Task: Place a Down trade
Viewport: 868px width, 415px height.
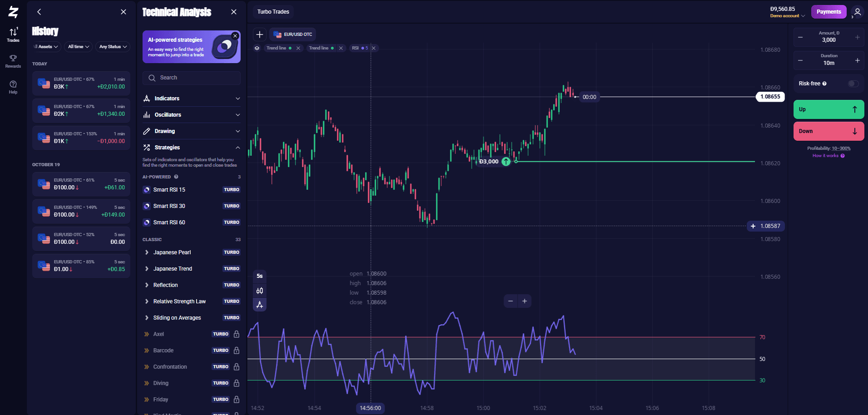Action: pyautogui.click(x=829, y=131)
